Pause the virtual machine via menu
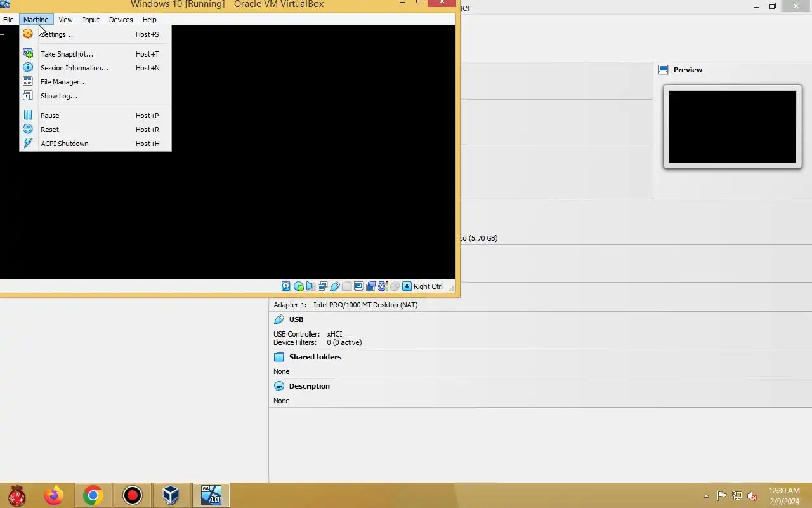Viewport: 812px width, 508px height. tap(95, 116)
